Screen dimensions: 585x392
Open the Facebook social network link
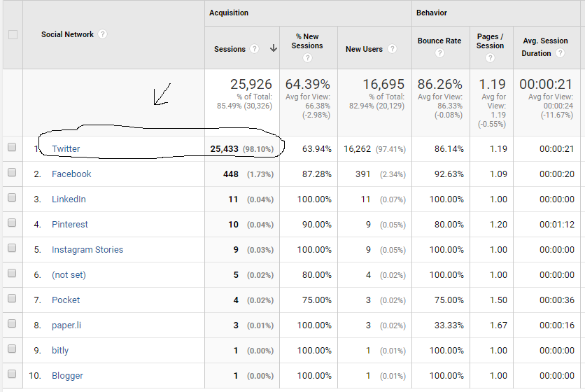(71, 174)
